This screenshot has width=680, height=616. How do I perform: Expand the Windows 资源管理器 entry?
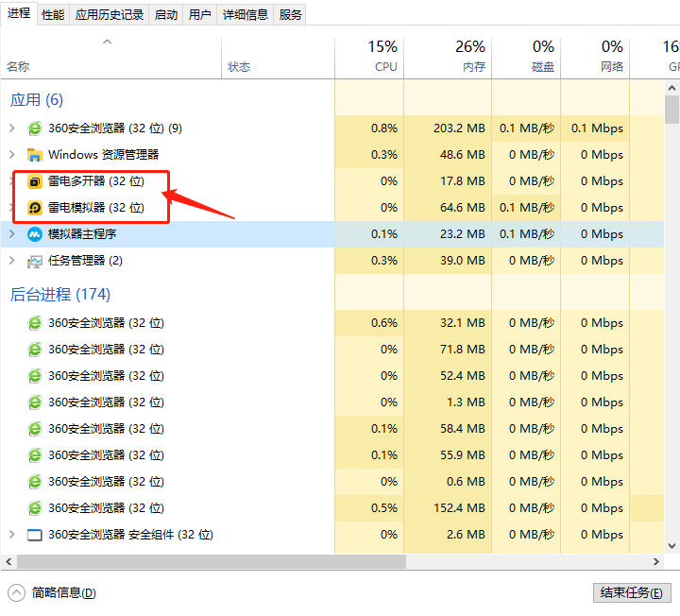pyautogui.click(x=12, y=155)
